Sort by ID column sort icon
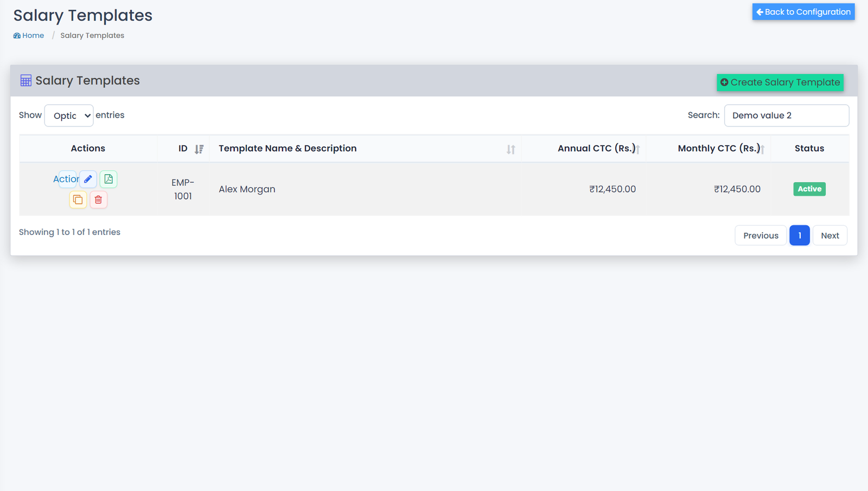868x491 pixels. pos(199,149)
